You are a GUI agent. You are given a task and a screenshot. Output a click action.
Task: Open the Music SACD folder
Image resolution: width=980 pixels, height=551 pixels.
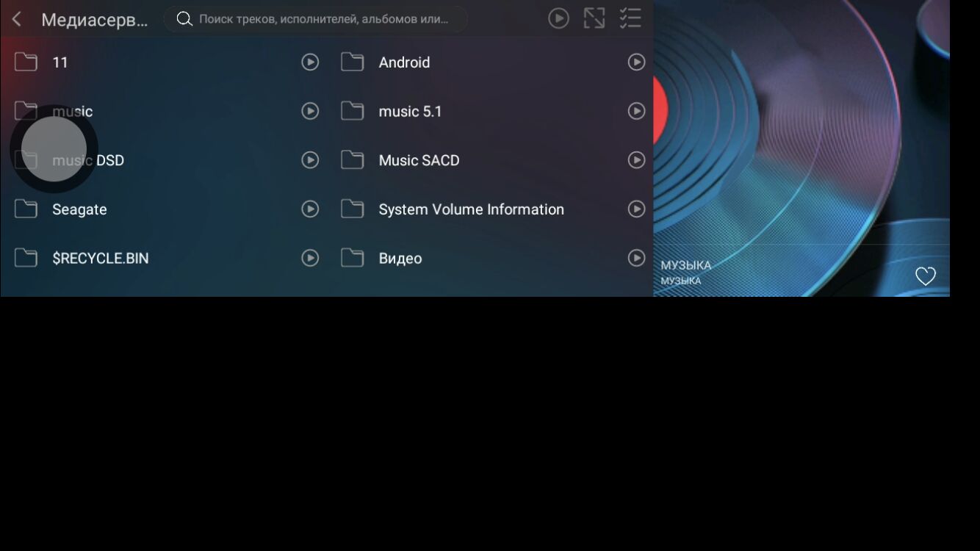click(419, 160)
